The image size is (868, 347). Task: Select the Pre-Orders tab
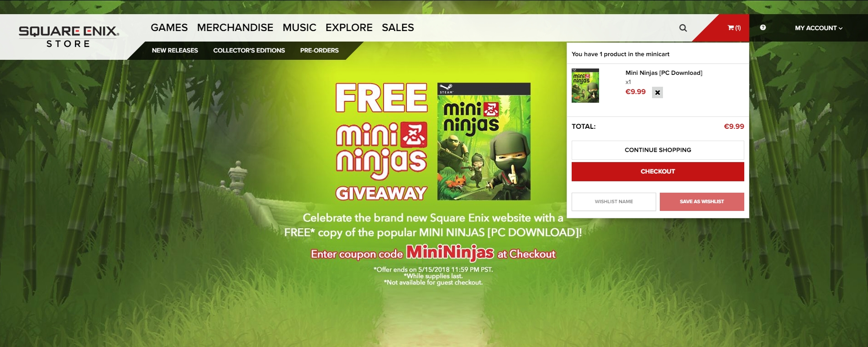(319, 50)
